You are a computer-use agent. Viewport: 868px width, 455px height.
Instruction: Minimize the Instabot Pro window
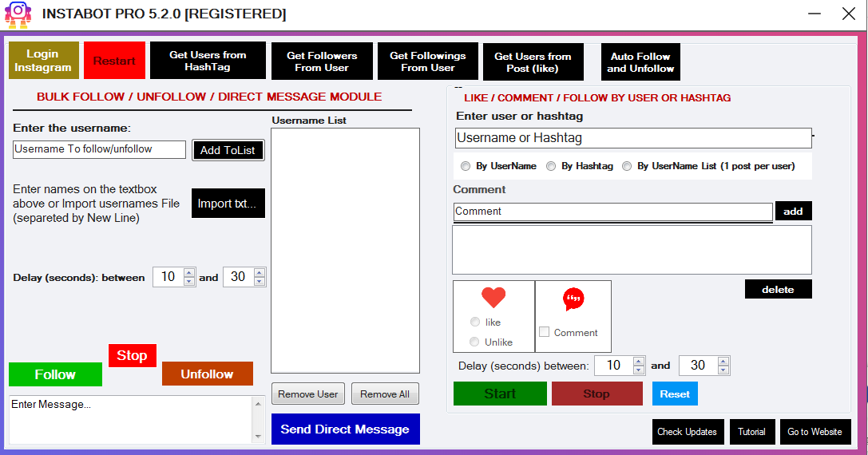pyautogui.click(x=814, y=14)
